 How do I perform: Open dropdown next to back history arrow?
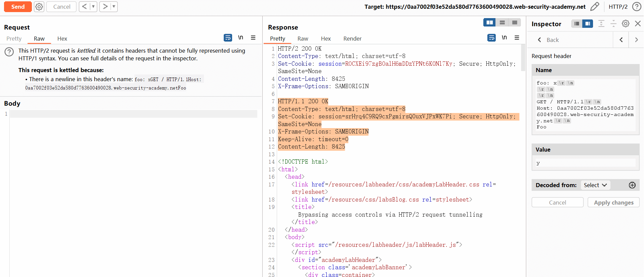point(93,7)
